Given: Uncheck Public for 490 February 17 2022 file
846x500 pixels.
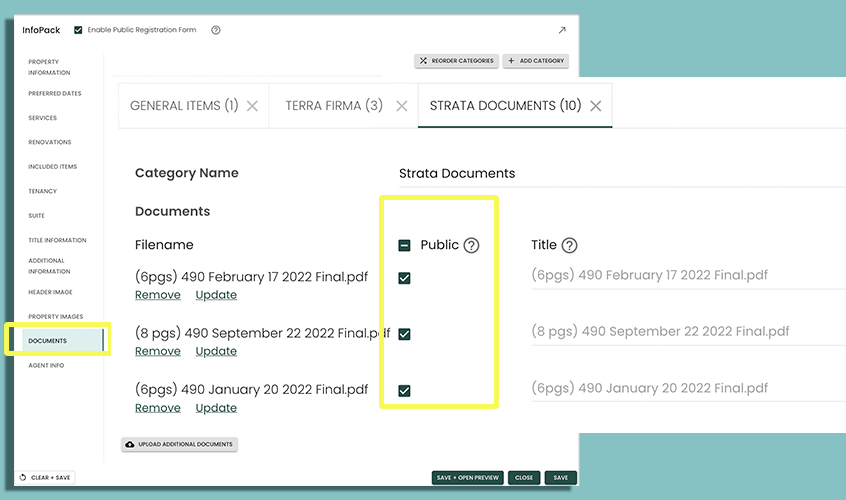Looking at the screenshot, I should pos(405,278).
